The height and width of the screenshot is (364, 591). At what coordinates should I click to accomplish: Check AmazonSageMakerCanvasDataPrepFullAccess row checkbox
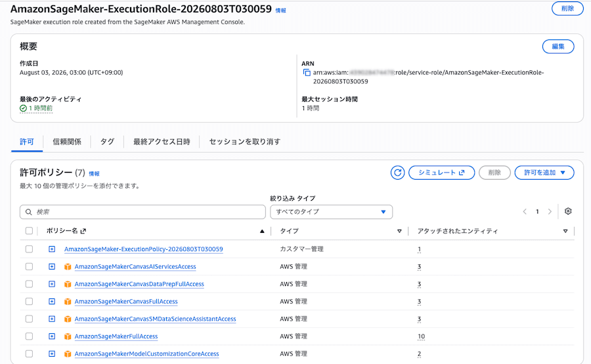(x=29, y=284)
